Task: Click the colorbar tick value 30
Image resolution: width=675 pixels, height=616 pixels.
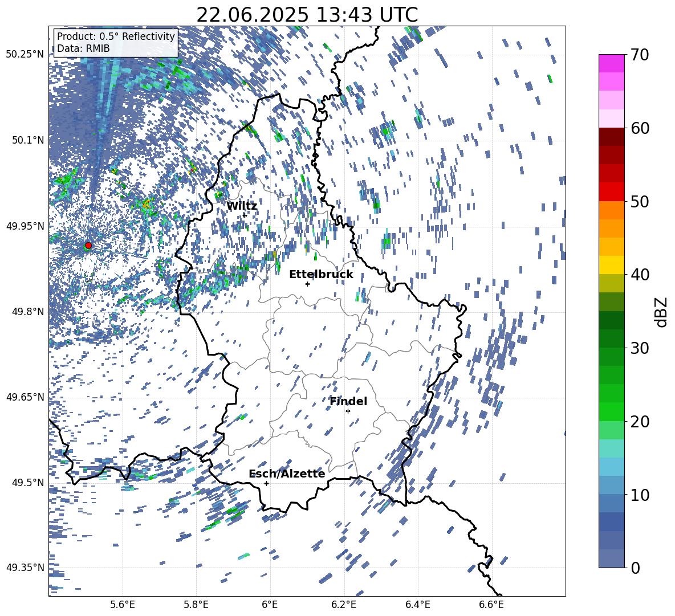Action: [640, 348]
